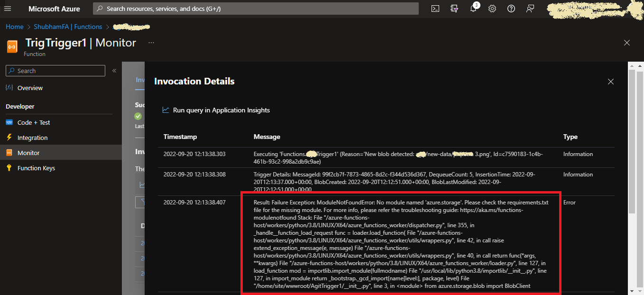
Task: Click the Overview function icon
Action: 9,88
